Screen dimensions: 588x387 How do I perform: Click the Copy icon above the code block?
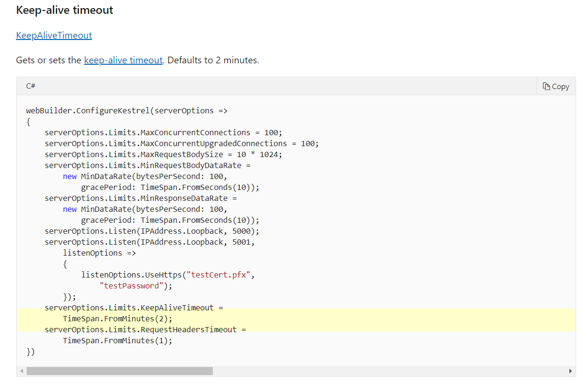[546, 86]
